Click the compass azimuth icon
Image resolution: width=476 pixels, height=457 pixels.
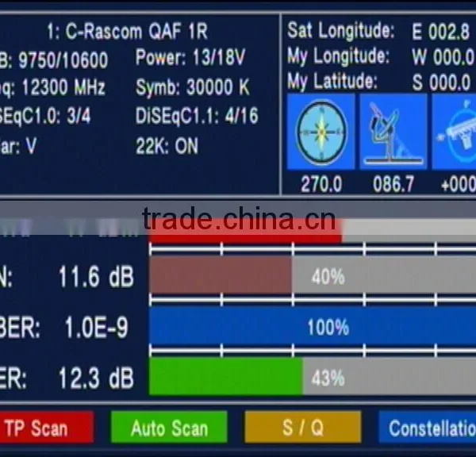click(321, 132)
